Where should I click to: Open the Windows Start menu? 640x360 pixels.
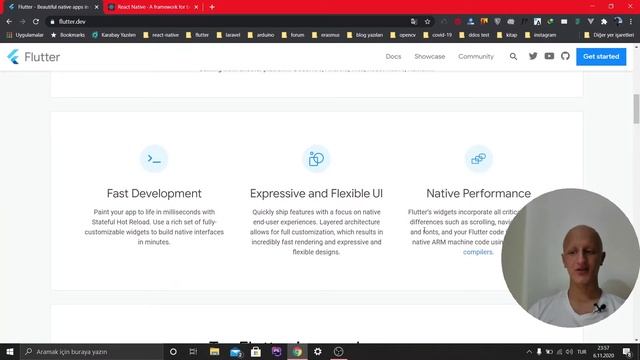(10, 351)
